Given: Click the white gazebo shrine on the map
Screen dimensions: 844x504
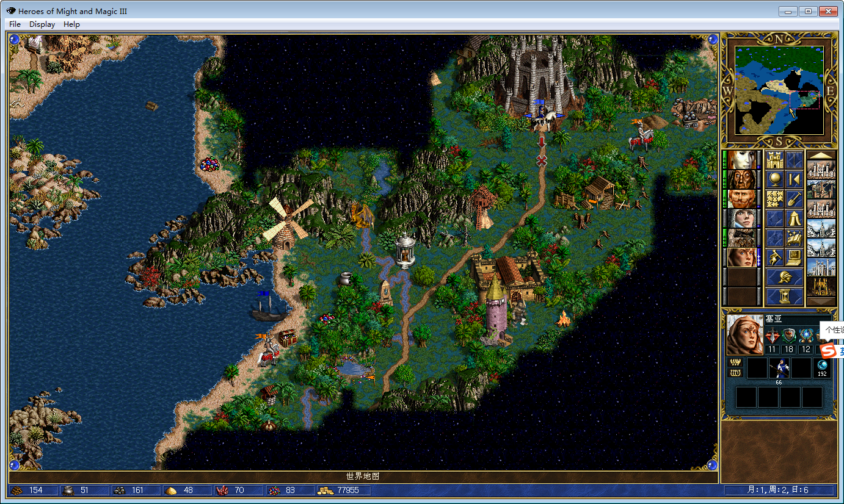Looking at the screenshot, I should point(405,250).
